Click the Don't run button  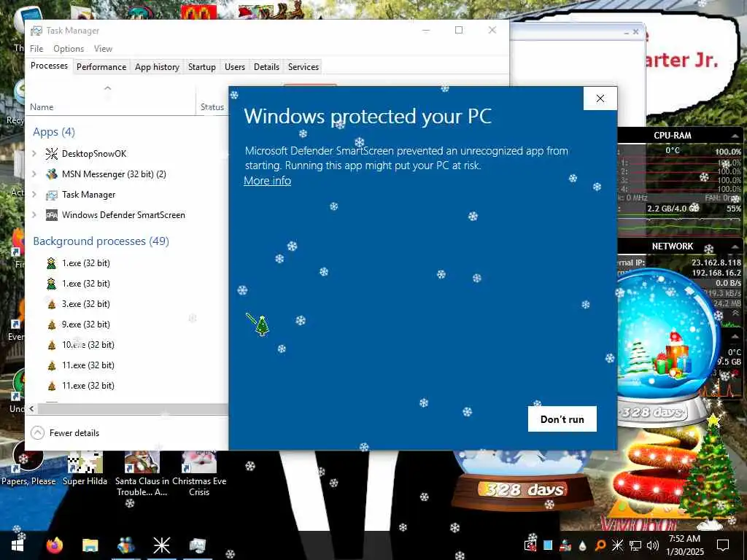click(x=562, y=419)
